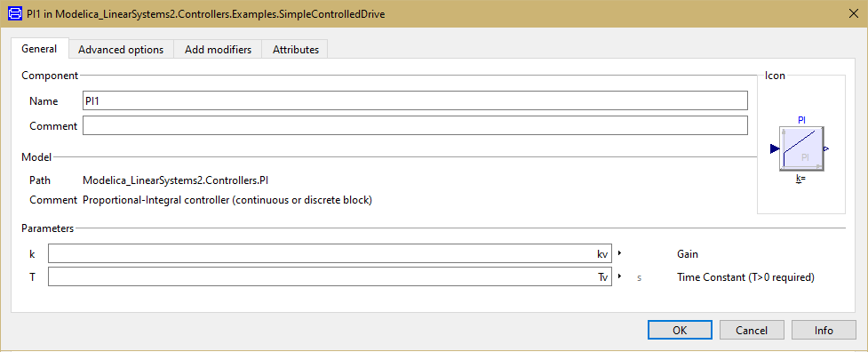Click the Cancel button
This screenshot has height=352, width=868.
click(x=752, y=330)
